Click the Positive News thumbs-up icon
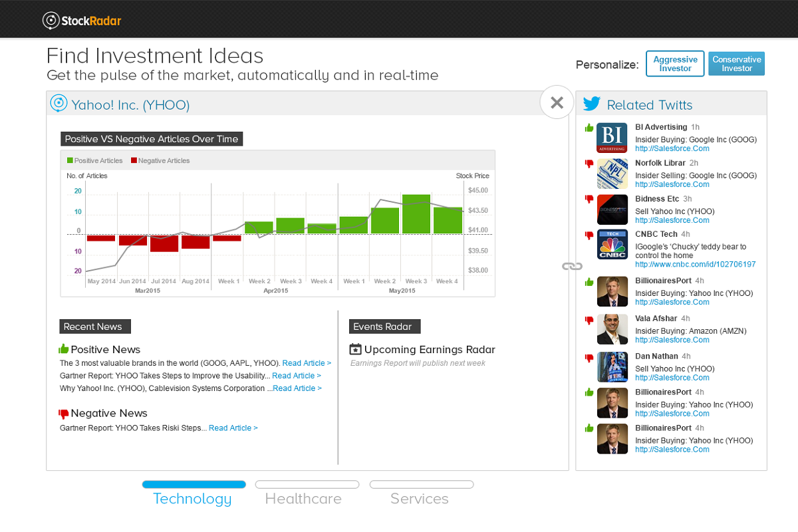This screenshot has width=798, height=532. pos(64,348)
